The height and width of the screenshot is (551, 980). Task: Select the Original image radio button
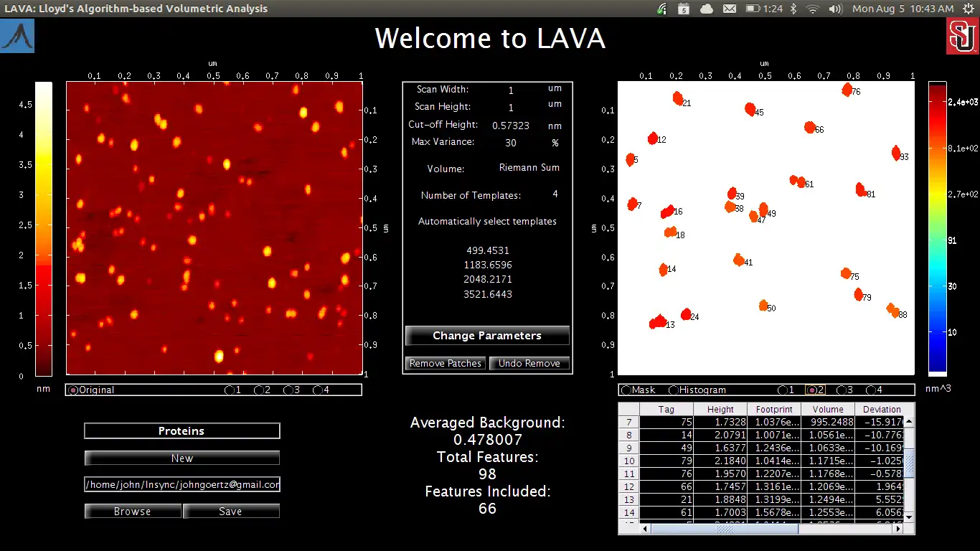[x=73, y=390]
